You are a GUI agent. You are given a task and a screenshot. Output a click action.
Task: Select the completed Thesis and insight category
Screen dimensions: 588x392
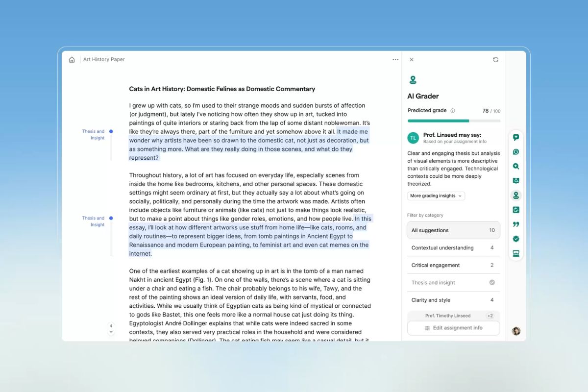pyautogui.click(x=453, y=283)
